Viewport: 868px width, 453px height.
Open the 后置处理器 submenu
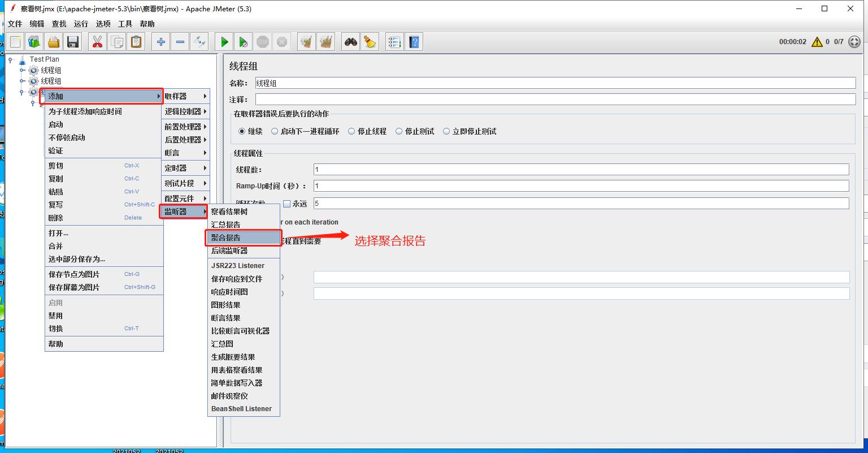click(x=186, y=140)
